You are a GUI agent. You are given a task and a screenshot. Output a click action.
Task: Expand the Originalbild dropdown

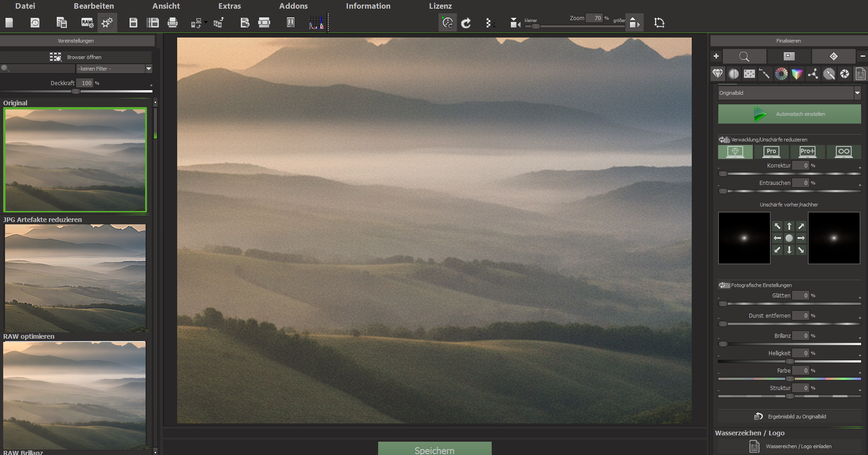pos(789,93)
